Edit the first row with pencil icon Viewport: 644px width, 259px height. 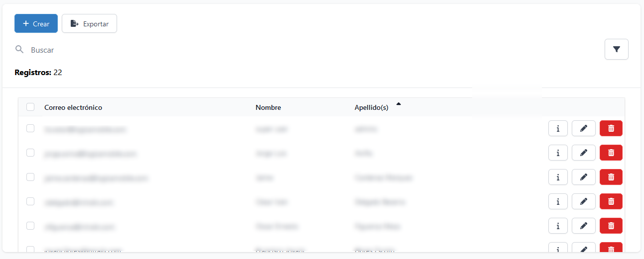point(583,128)
